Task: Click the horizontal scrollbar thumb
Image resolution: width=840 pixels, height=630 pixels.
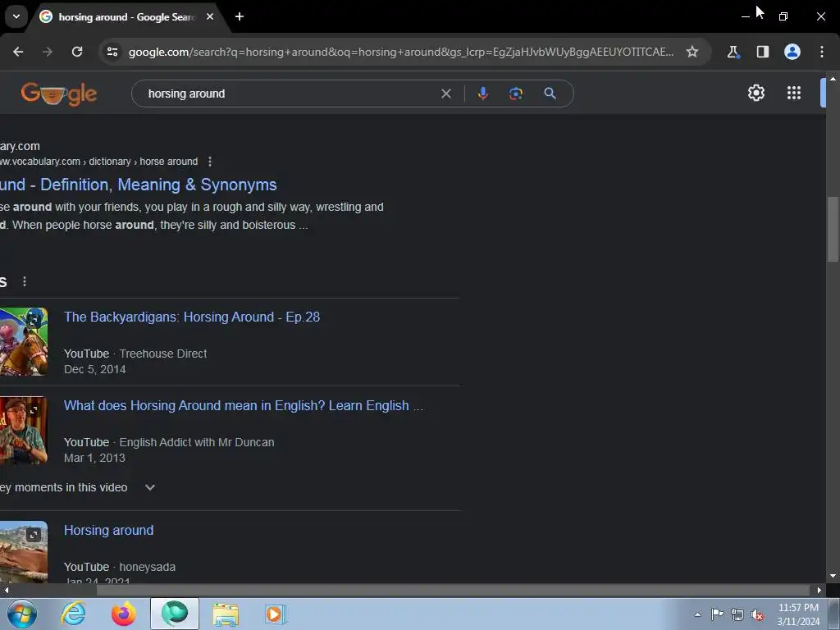Action: (453, 591)
